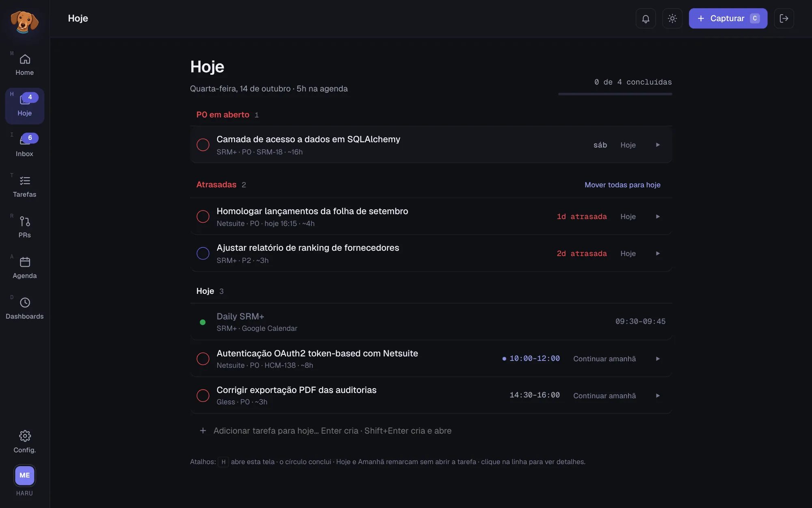Click the logout icon in header
Image resolution: width=812 pixels, height=508 pixels.
click(784, 18)
